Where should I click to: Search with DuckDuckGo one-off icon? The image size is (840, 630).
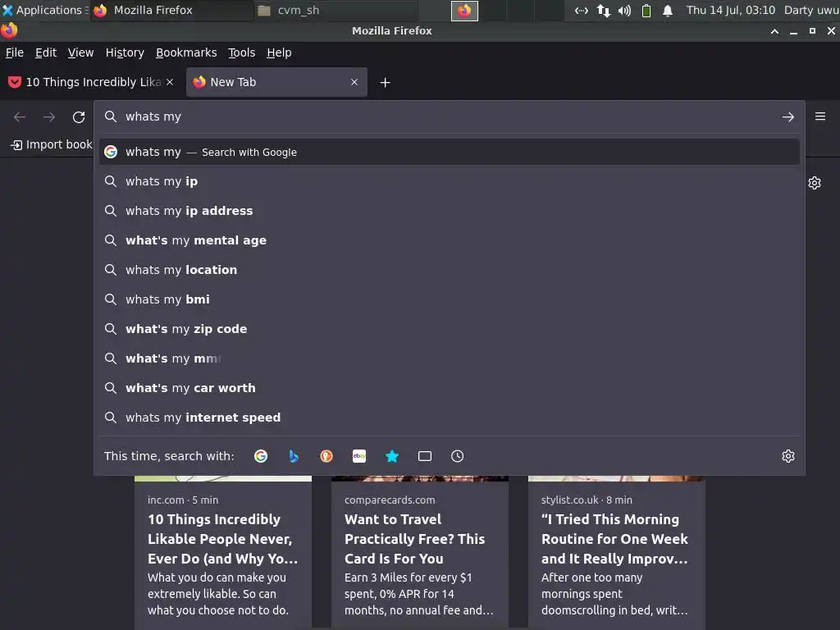click(x=326, y=456)
